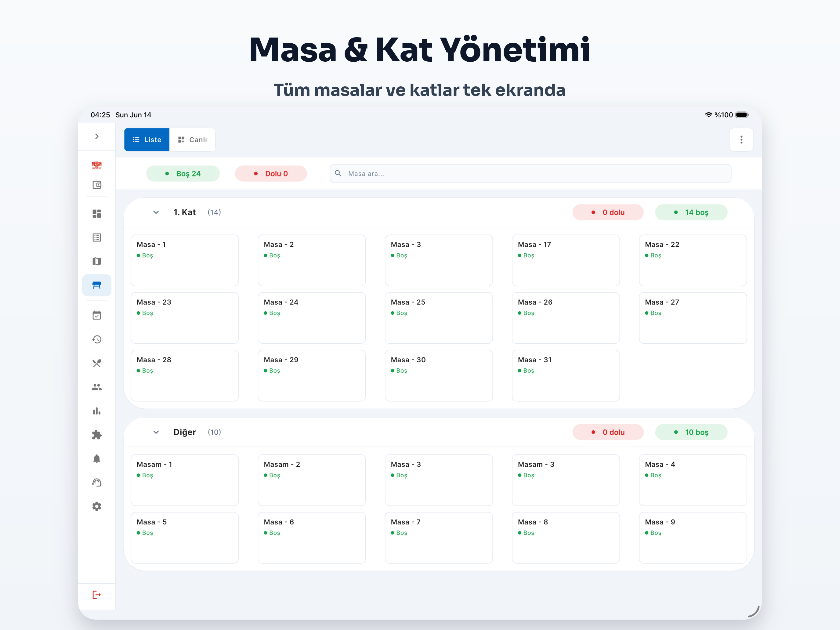840x630 pixels.
Task: Open the bar chart reports icon
Action: [x=97, y=411]
